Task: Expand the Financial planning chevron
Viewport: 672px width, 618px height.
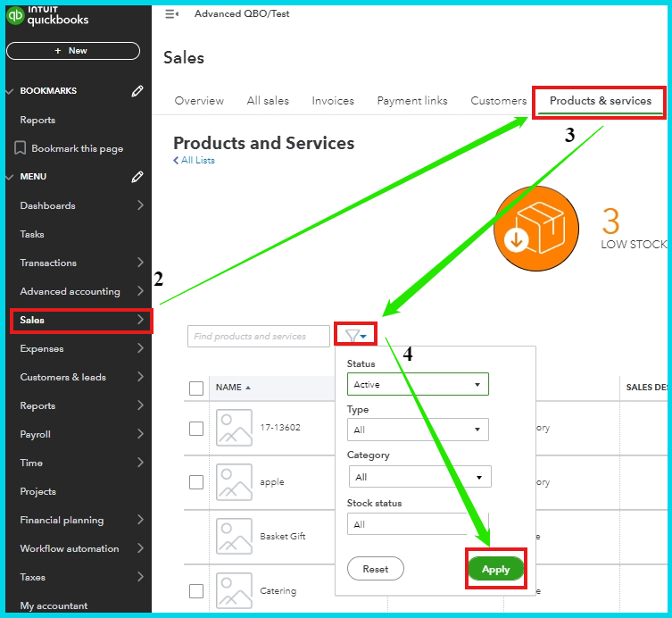Action: [x=140, y=520]
